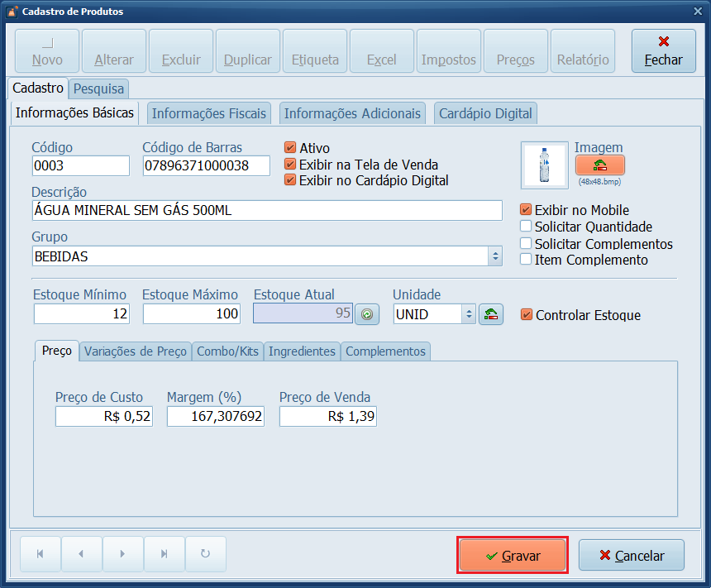Click the Descrição text field
This screenshot has height=588, width=711.
pos(266,211)
